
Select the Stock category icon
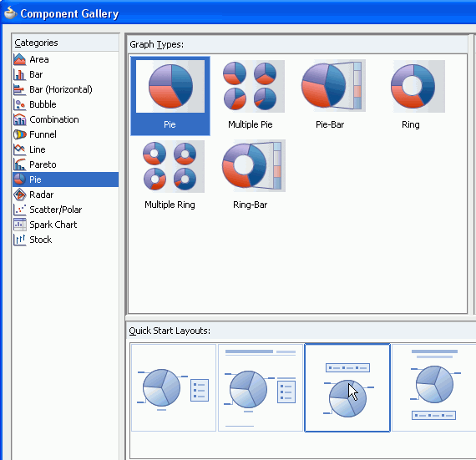pyautogui.click(x=20, y=240)
